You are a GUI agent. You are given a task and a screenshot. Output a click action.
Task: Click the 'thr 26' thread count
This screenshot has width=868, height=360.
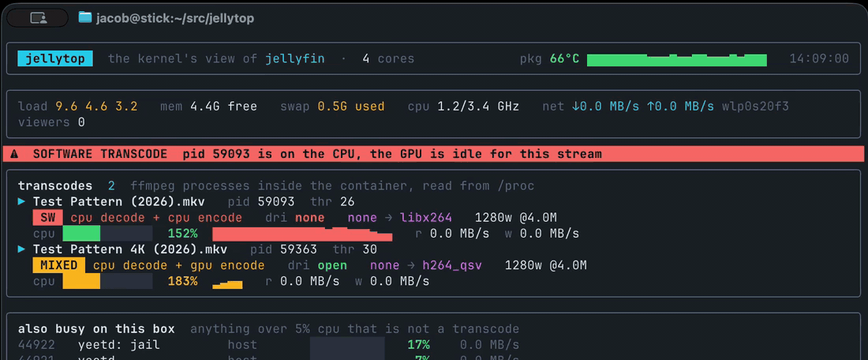(x=333, y=201)
